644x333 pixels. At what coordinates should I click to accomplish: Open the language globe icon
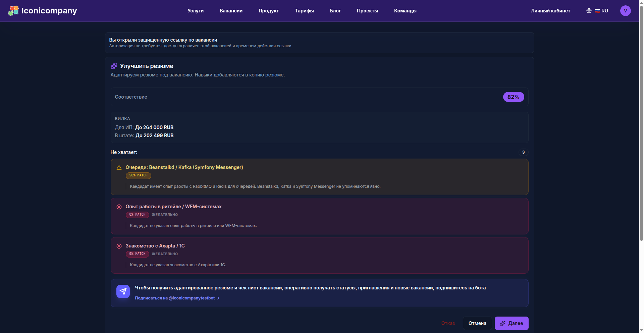(x=589, y=11)
